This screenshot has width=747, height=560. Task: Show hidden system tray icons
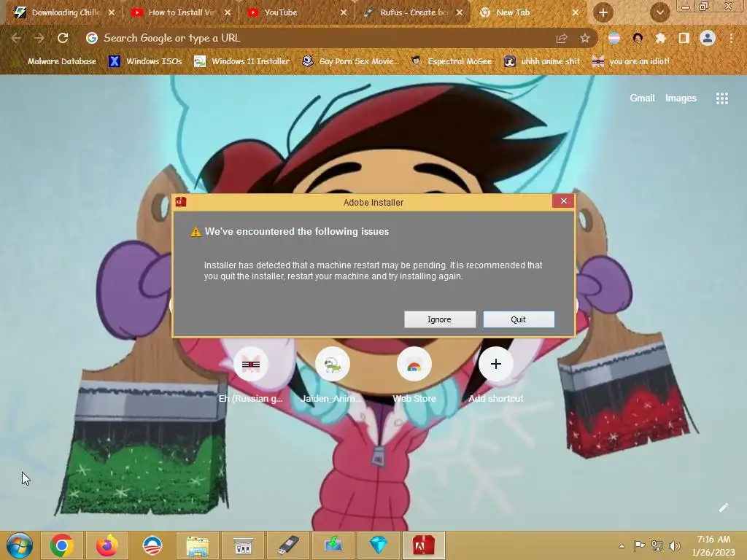(x=622, y=545)
